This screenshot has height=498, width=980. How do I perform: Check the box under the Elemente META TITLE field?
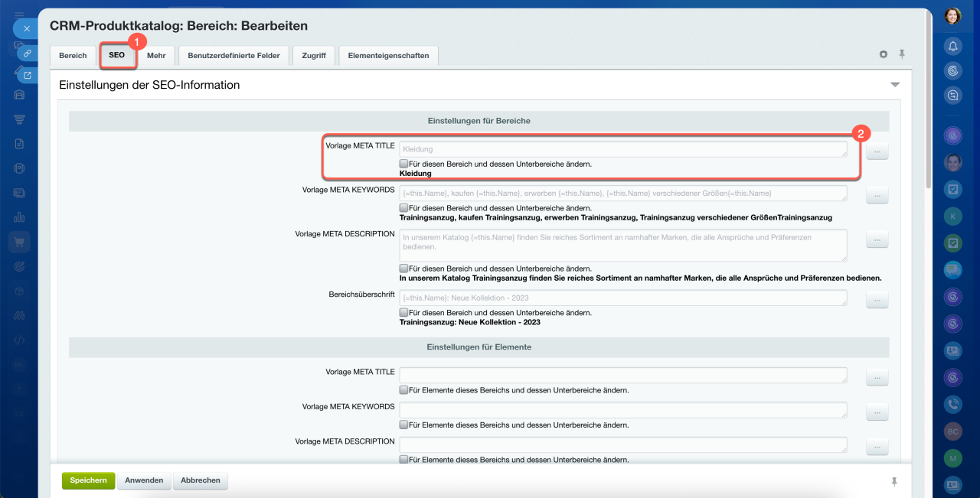coord(403,390)
